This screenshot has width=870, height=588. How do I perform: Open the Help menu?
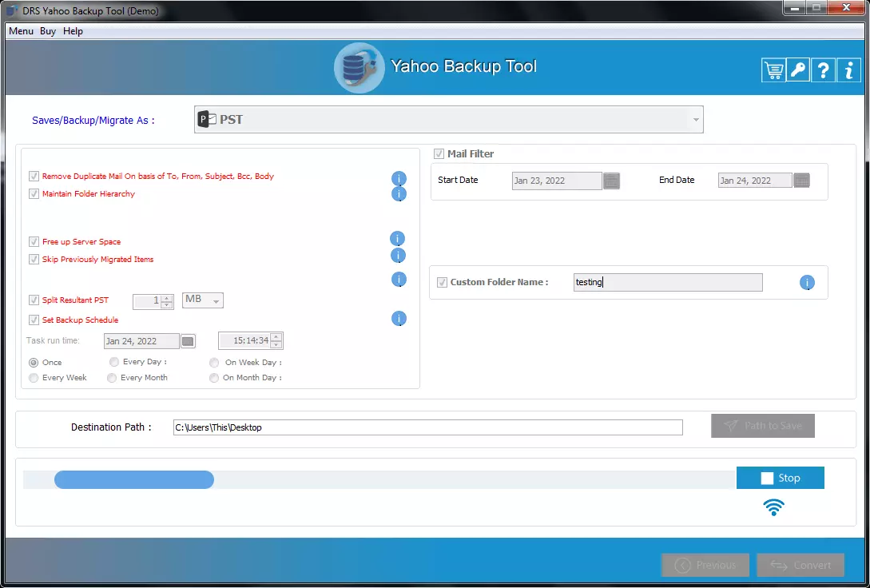pos(73,31)
